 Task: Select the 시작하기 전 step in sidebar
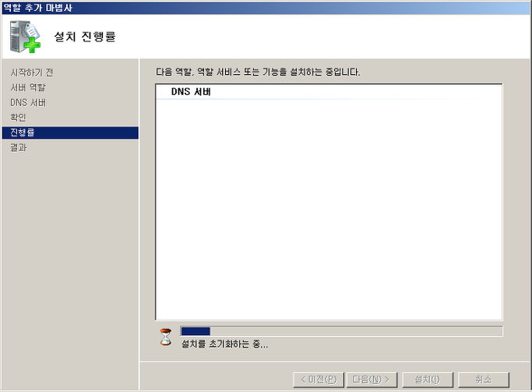coord(32,72)
